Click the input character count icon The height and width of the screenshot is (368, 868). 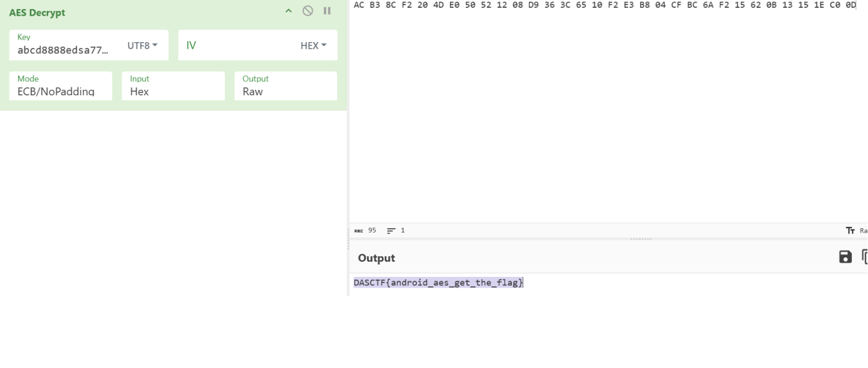358,231
